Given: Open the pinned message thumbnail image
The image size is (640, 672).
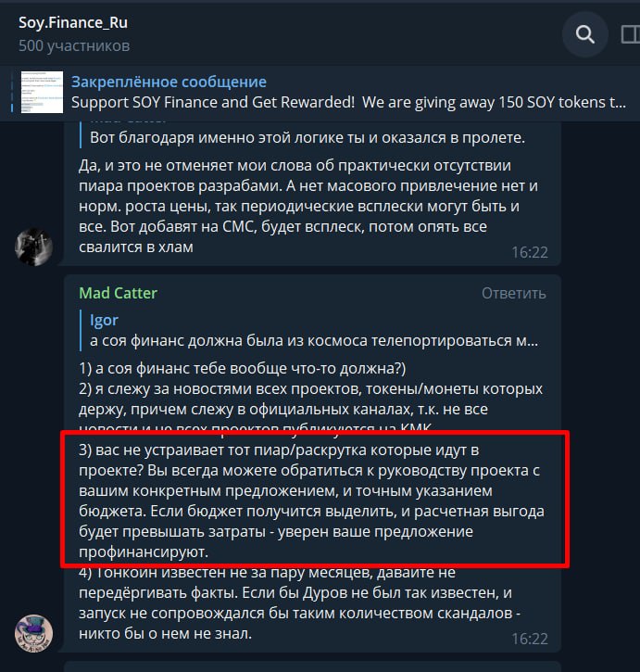Looking at the screenshot, I should point(42,92).
